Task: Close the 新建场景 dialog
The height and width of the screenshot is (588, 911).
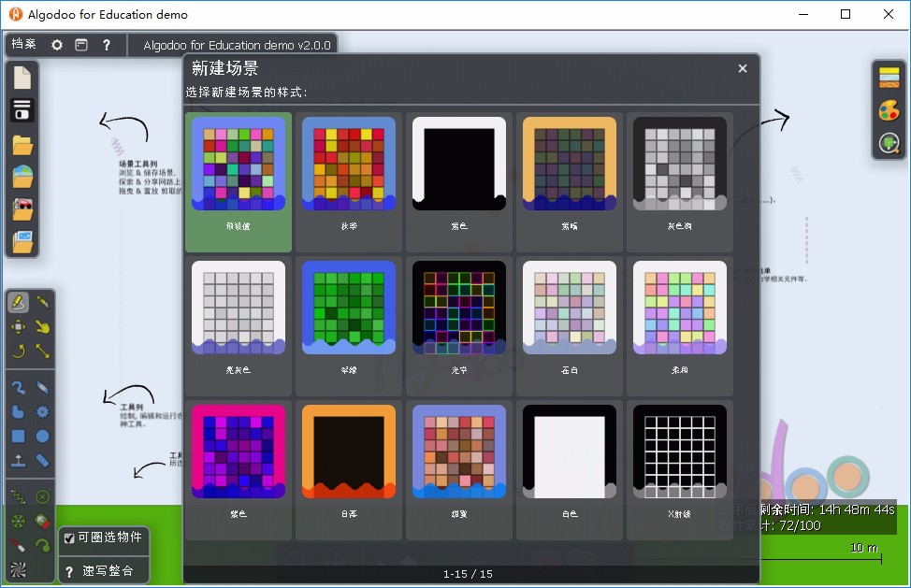Action: pyautogui.click(x=742, y=68)
